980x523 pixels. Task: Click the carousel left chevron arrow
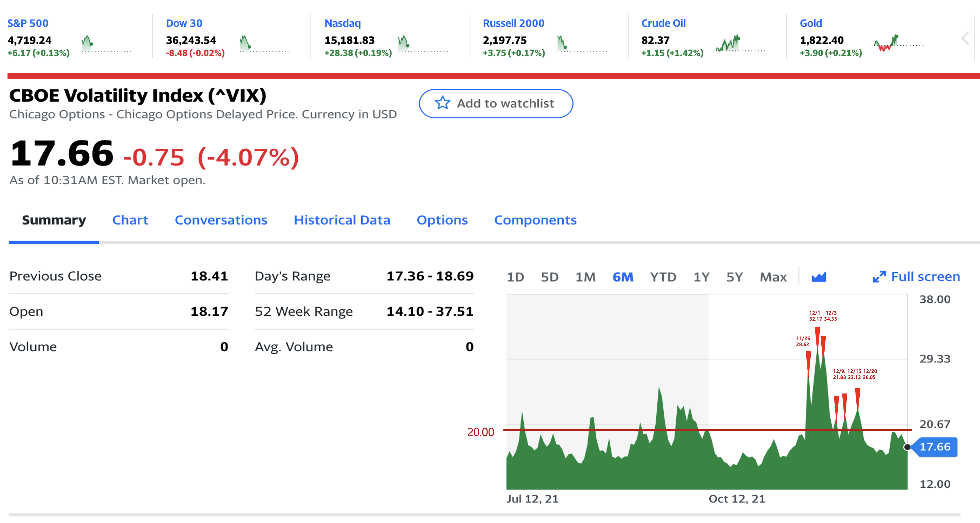point(965,38)
